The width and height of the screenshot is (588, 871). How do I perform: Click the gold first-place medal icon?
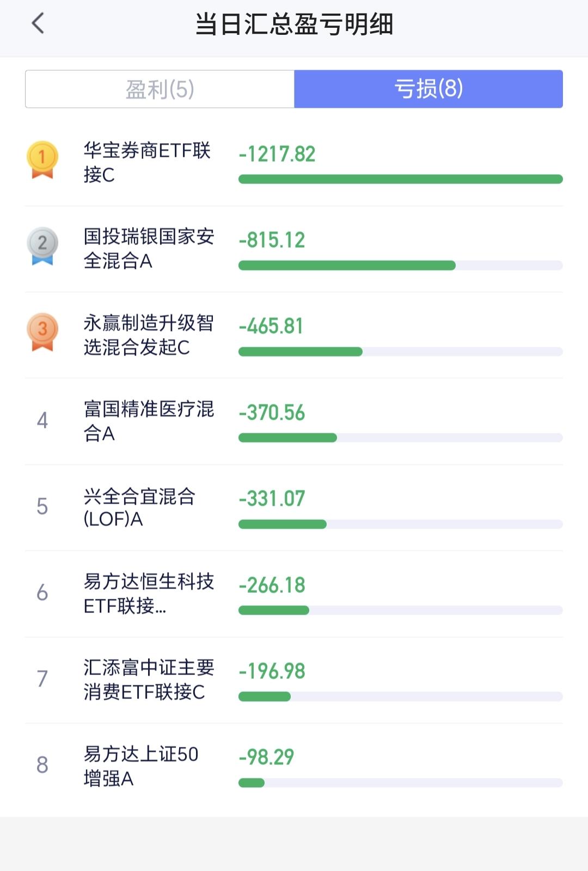(x=42, y=160)
